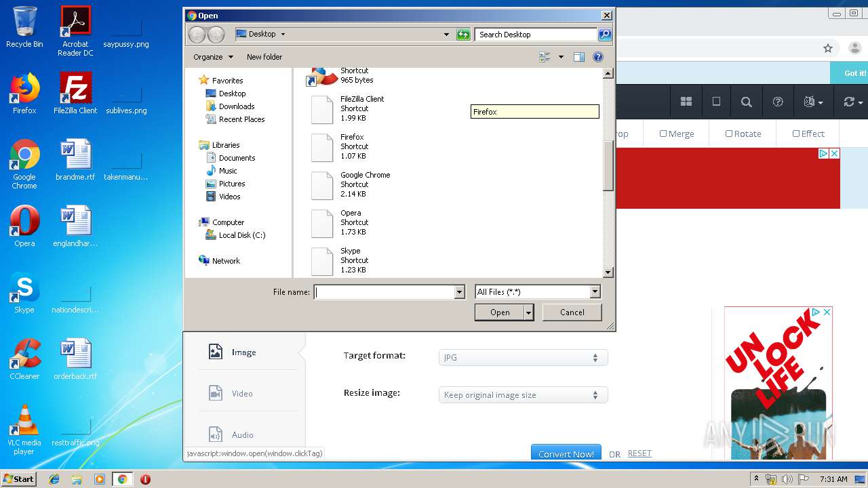The width and height of the screenshot is (868, 488).
Task: Open dialog help question mark icon
Action: (598, 57)
